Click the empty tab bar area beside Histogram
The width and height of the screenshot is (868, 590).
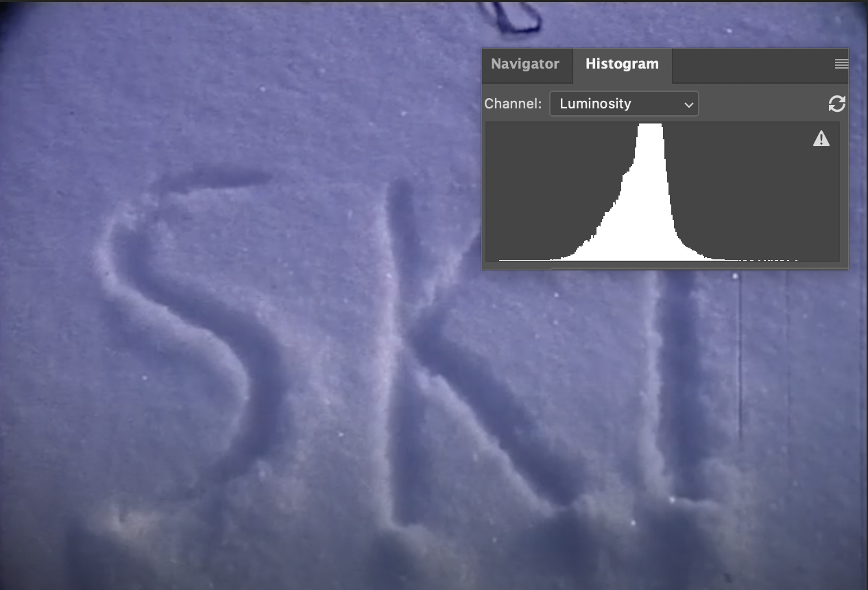[x=751, y=64]
